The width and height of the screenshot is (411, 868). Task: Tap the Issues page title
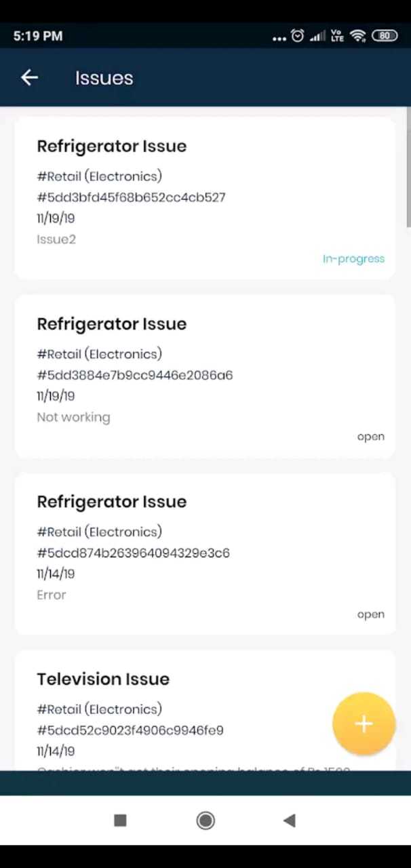(104, 78)
